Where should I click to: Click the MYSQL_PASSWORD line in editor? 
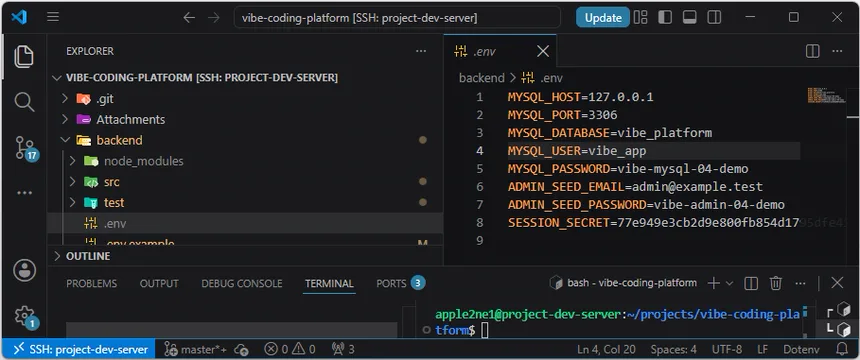point(627,168)
